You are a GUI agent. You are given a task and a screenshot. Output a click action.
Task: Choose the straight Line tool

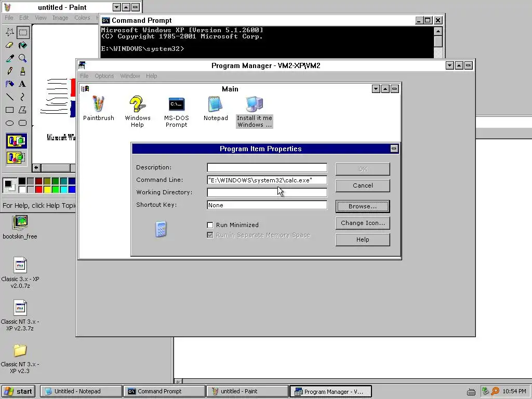coord(10,97)
